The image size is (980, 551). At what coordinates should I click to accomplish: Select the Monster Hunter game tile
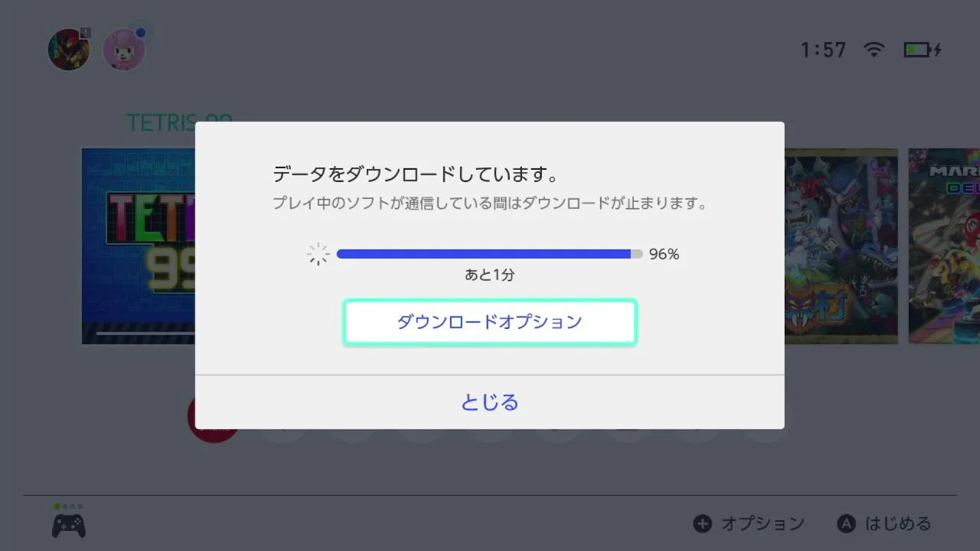coord(841,245)
